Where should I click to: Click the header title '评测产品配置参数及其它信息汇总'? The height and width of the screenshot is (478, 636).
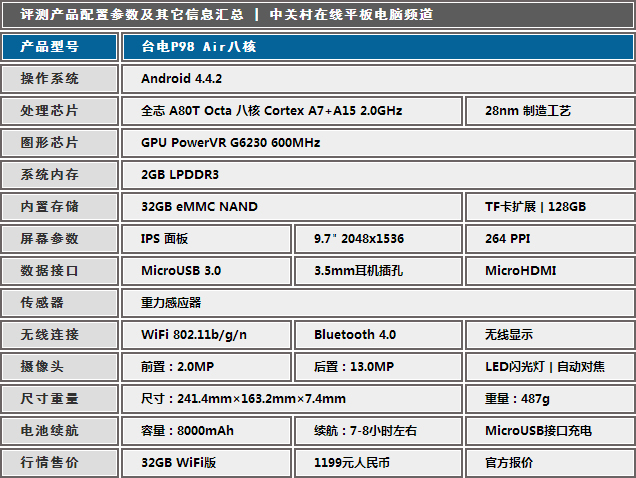pos(132,15)
